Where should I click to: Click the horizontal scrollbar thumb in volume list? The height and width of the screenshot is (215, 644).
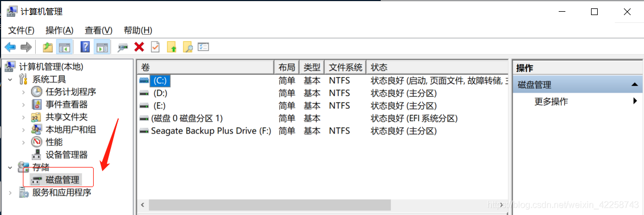(270, 205)
